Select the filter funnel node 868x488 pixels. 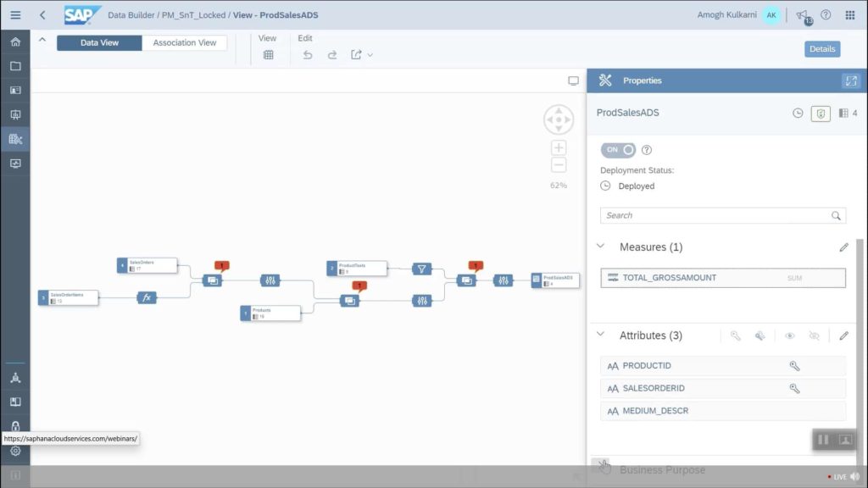[422, 269]
